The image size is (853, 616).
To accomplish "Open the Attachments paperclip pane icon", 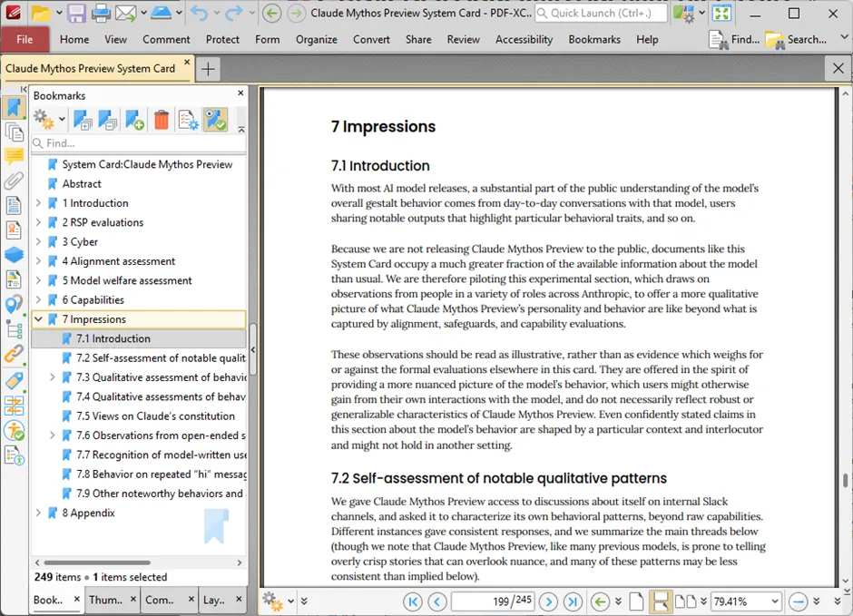I will pyautogui.click(x=14, y=181).
